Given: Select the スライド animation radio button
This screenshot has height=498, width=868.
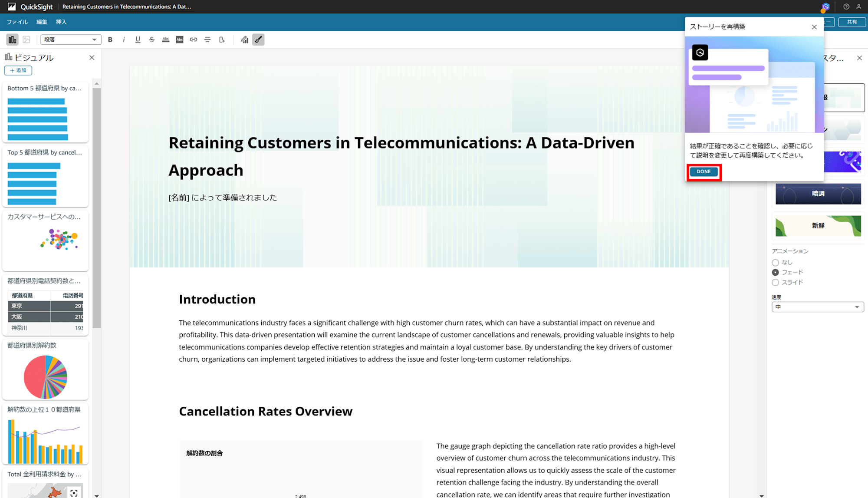Looking at the screenshot, I should click(x=775, y=282).
